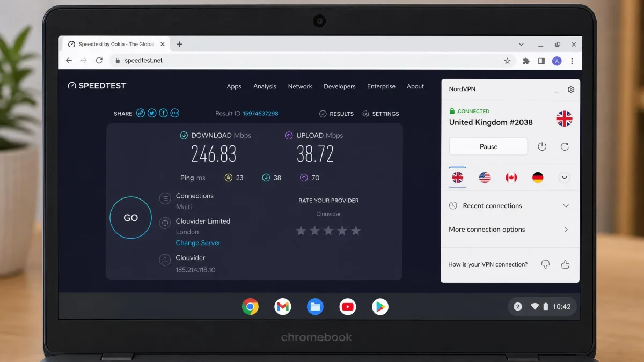
Task: Rate provider with the first star
Action: point(301,231)
